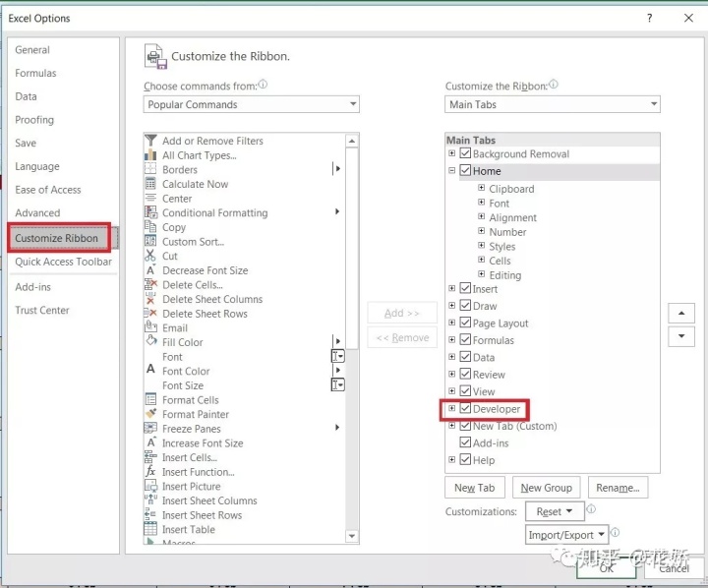
Task: Toggle the Draw tab checkbox
Action: coord(465,305)
